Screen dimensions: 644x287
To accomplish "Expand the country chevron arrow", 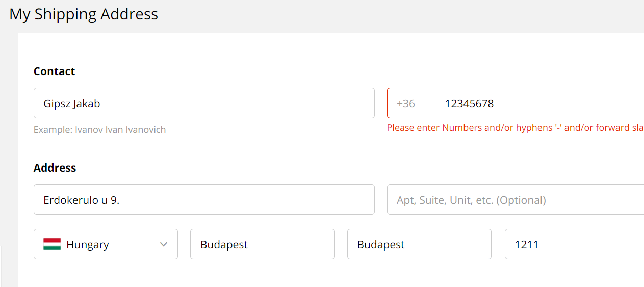I will [164, 244].
